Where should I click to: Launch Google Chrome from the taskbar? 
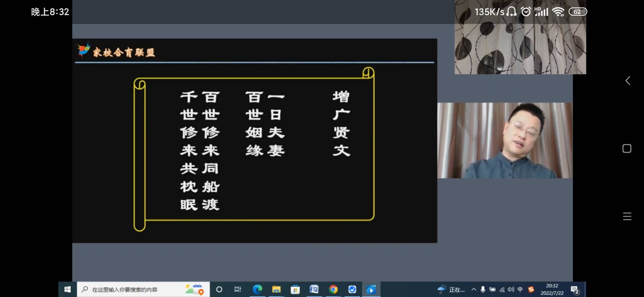[x=334, y=289]
